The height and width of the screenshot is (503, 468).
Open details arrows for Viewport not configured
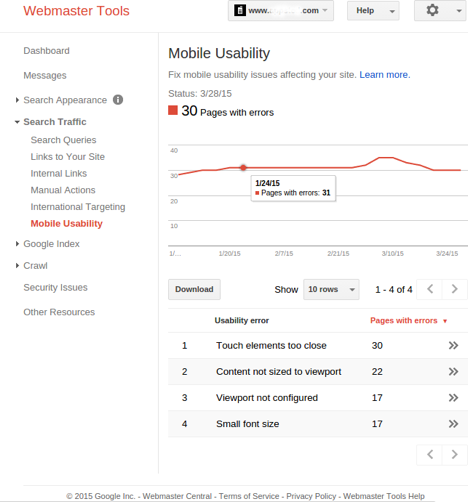(x=453, y=397)
